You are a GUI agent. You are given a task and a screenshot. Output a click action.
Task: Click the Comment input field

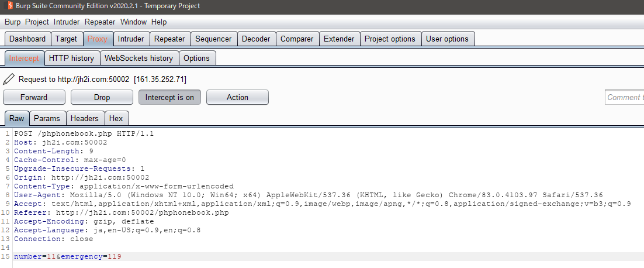click(x=624, y=97)
